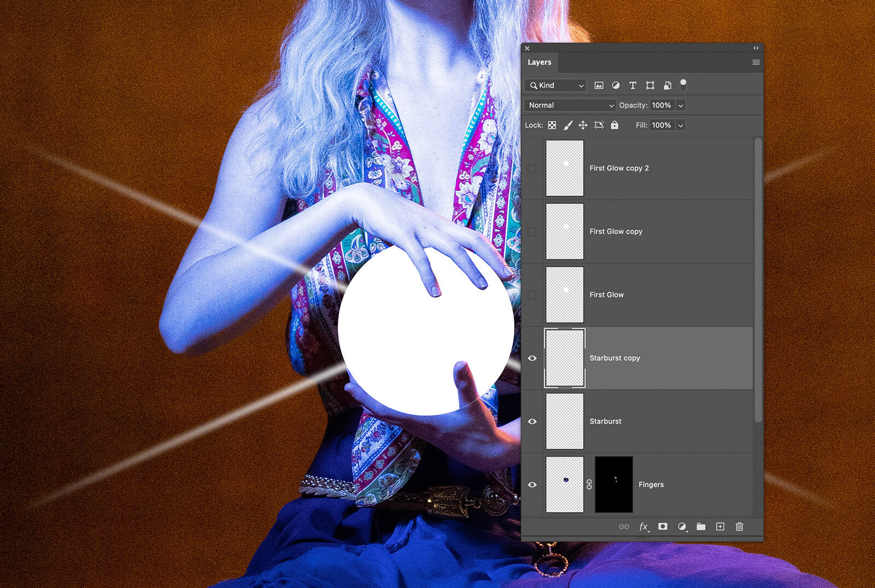Click the lock transparent pixels icon
Viewport: 875px width, 588px height.
point(552,125)
